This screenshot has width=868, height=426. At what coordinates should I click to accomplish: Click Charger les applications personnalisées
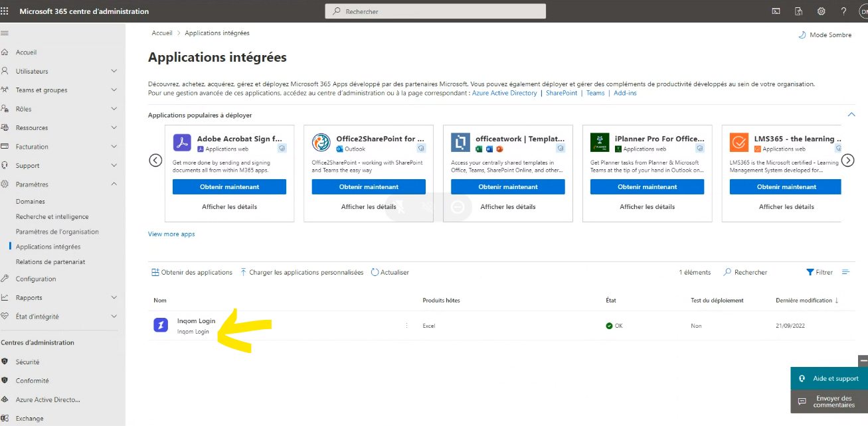(302, 273)
